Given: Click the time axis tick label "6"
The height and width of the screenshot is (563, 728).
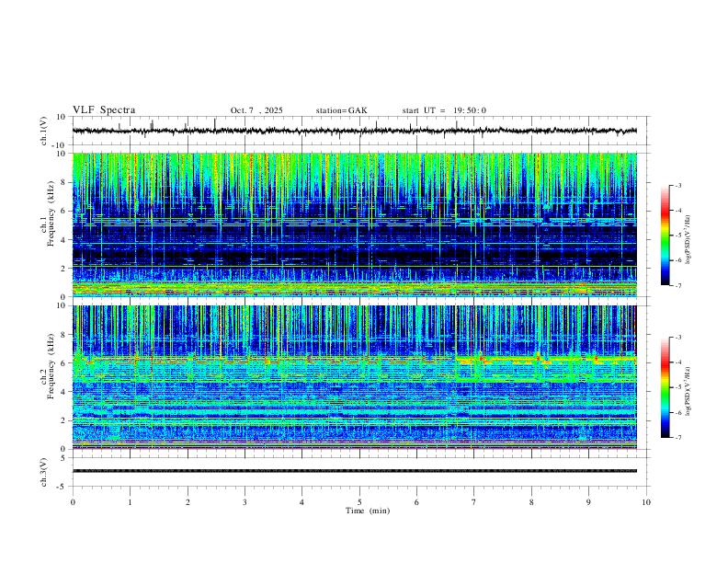Looking at the screenshot, I should click(416, 502).
